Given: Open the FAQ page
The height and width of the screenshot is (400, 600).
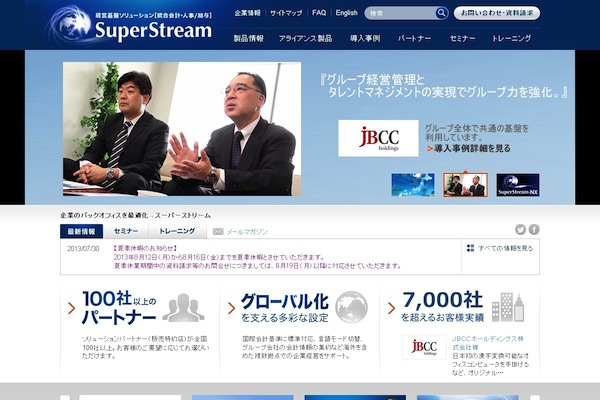Looking at the screenshot, I should tap(319, 13).
